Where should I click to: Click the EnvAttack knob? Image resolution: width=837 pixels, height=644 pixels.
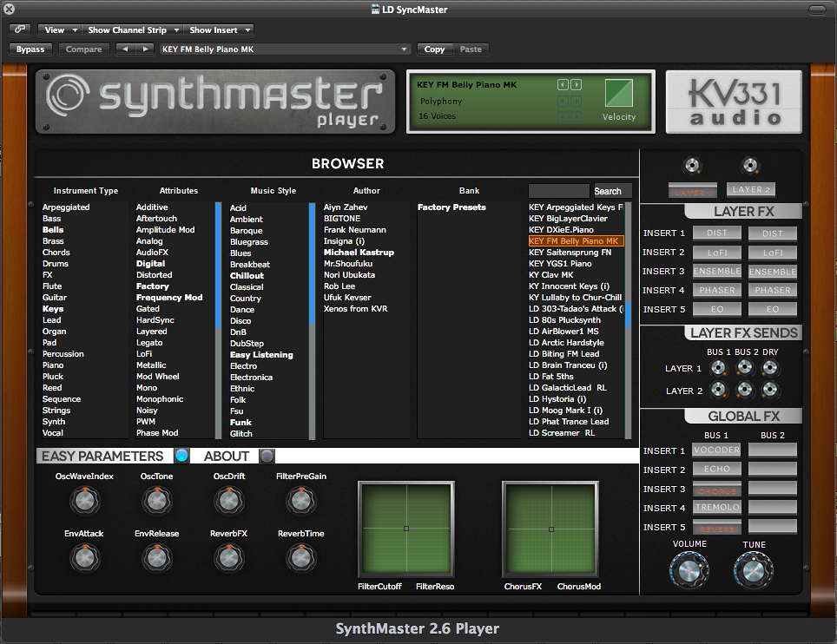click(x=84, y=558)
